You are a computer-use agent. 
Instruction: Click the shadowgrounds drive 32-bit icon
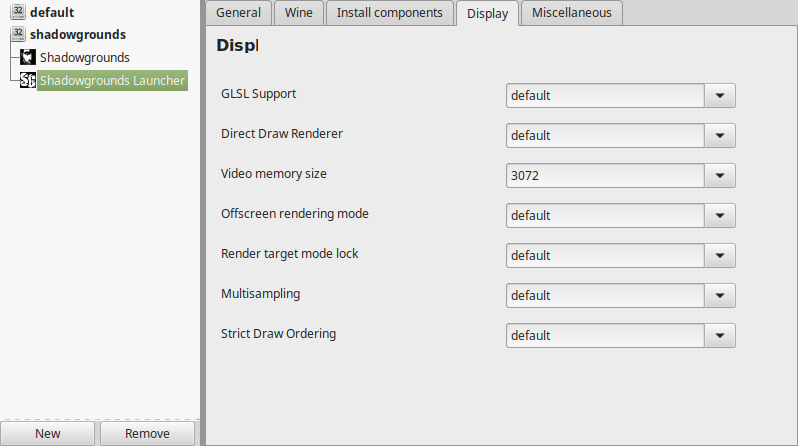18,34
